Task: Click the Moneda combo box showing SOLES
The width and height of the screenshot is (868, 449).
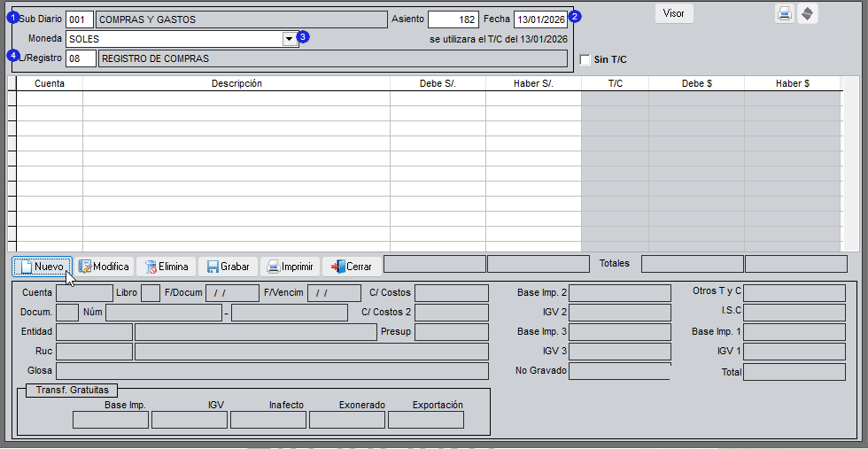Action: tap(182, 39)
